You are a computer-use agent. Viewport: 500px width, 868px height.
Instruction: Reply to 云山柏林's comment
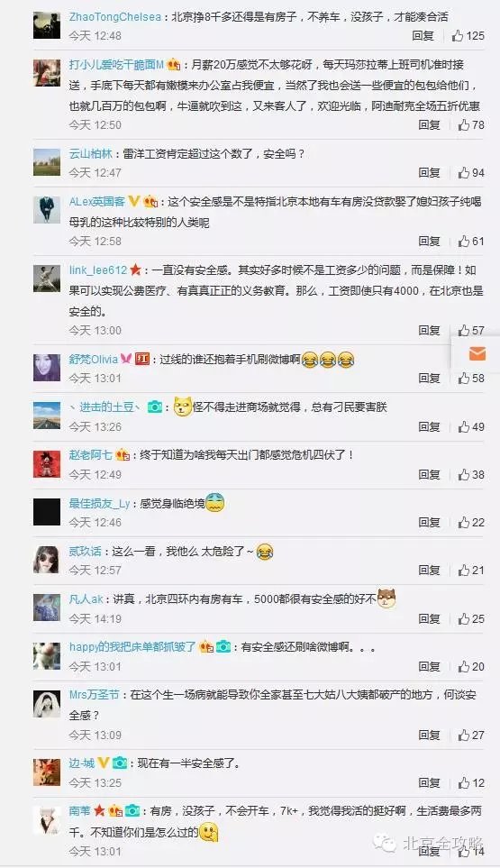429,173
